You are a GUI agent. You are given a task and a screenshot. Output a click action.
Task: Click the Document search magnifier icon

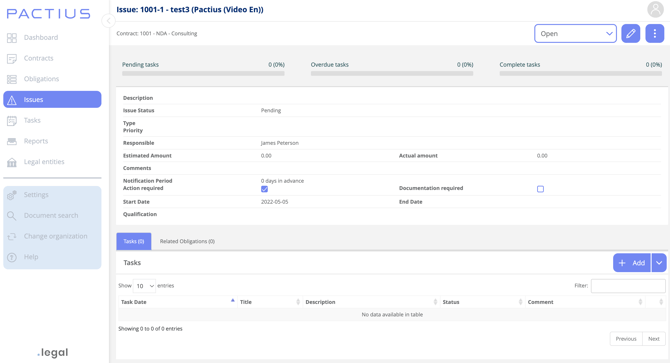click(x=12, y=216)
